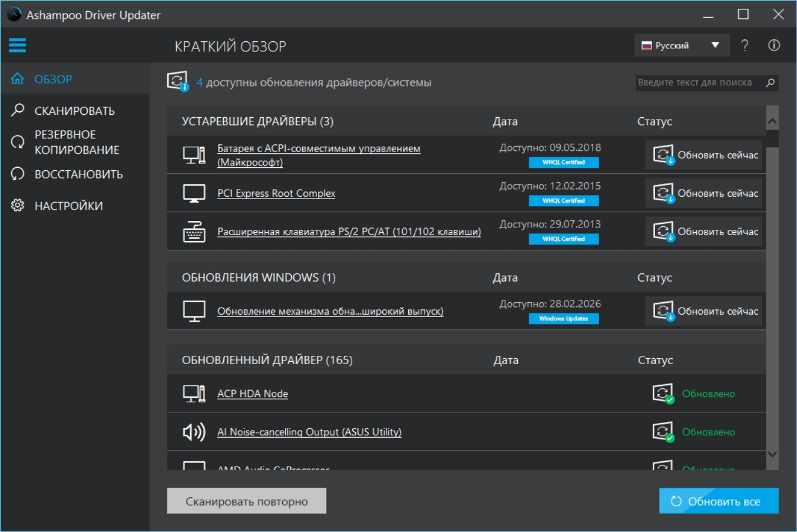Click the speaker icon for AI Noise-cancelling
Viewport: 797px width, 532px height.
[194, 432]
